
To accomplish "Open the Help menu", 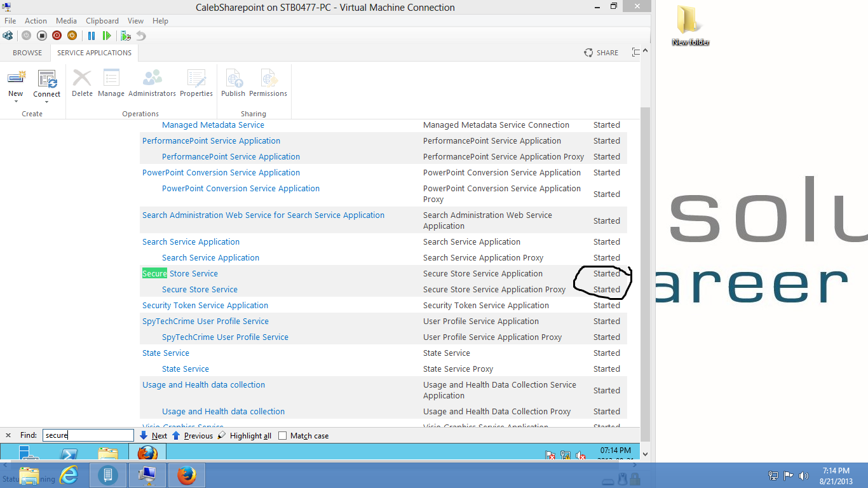I will click(x=160, y=21).
